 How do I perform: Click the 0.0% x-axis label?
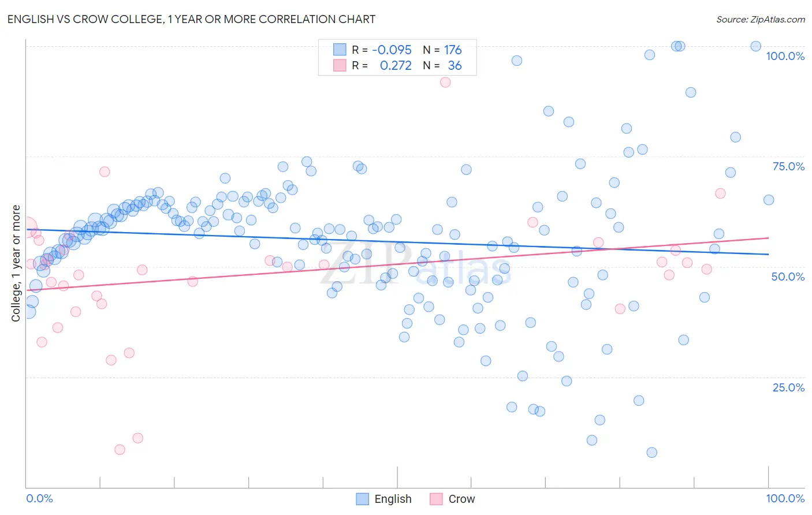pos(39,498)
